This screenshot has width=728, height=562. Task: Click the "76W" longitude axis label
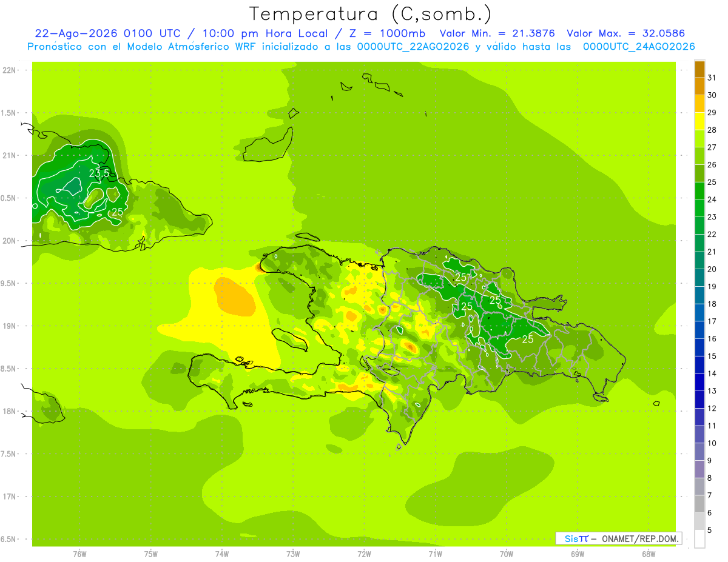(79, 554)
